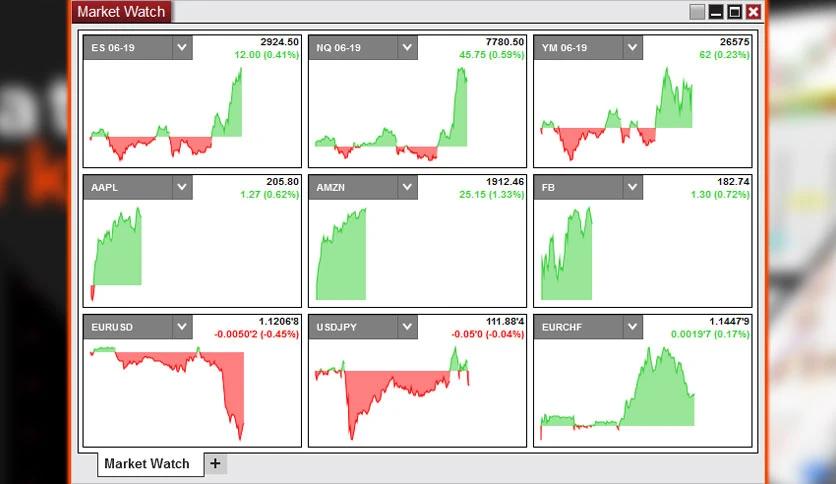This screenshot has height=484, width=836.
Task: Click the USDJPY instrument label
Action: [336, 327]
